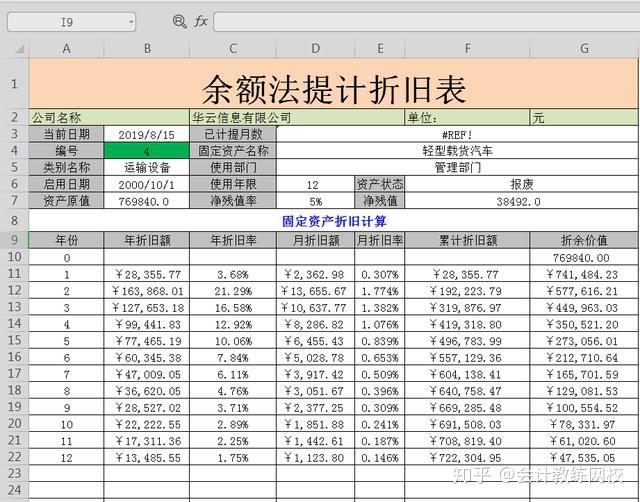Select column G header
Image resolution: width=640 pixels, height=502 pixels.
pos(584,49)
